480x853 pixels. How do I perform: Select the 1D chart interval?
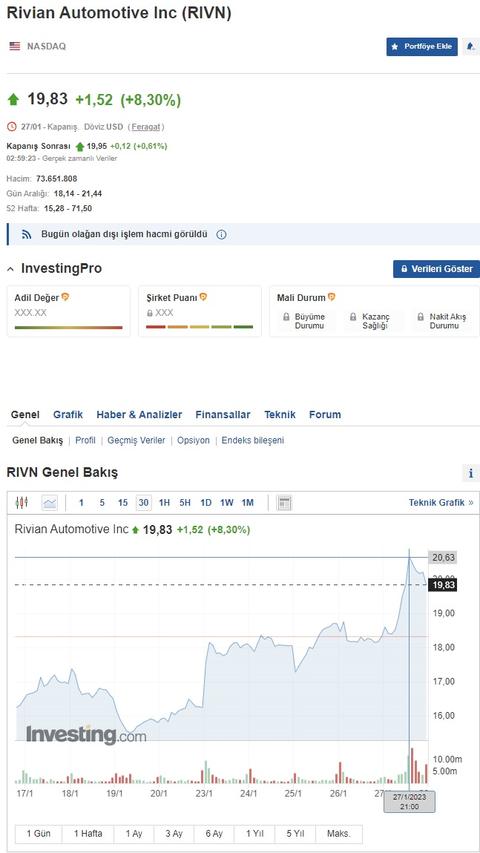click(x=206, y=503)
